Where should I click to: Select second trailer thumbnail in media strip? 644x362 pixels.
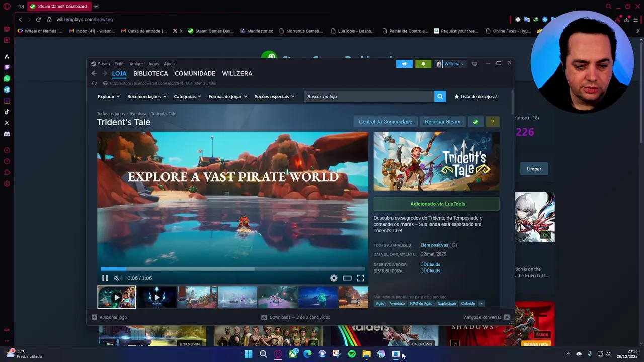(157, 297)
